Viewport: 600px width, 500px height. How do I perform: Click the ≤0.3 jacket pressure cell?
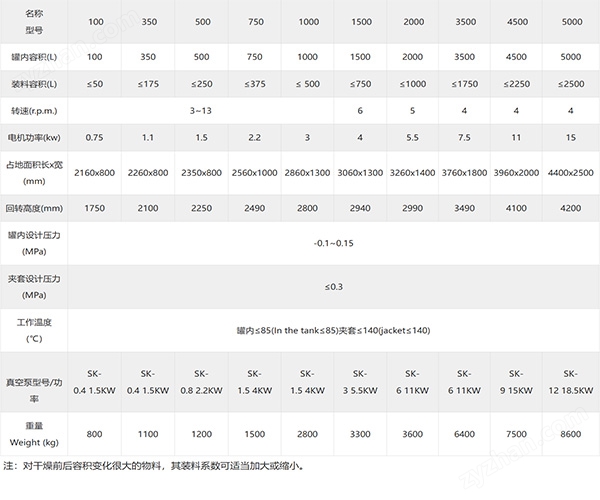(x=333, y=287)
